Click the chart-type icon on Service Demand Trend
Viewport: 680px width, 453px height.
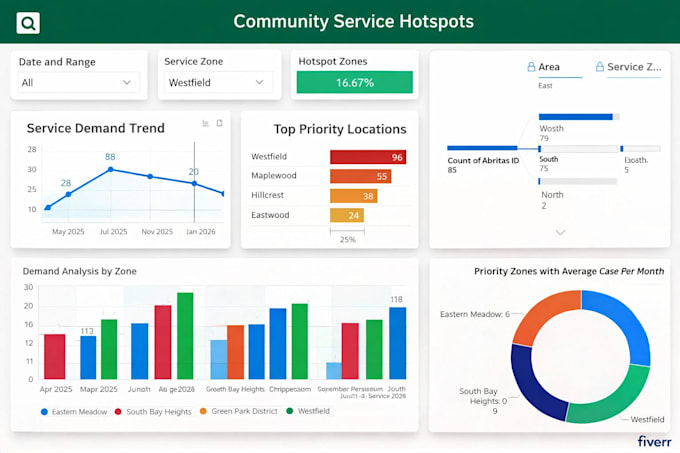click(x=206, y=124)
